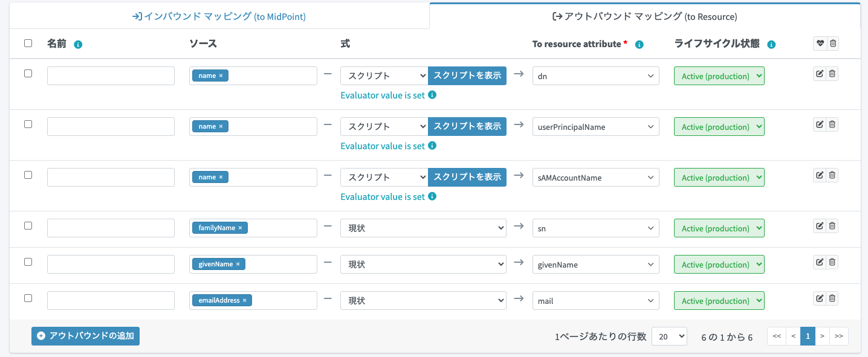Select page 1 in pagination
The height and width of the screenshot is (357, 868).
pyautogui.click(x=808, y=336)
